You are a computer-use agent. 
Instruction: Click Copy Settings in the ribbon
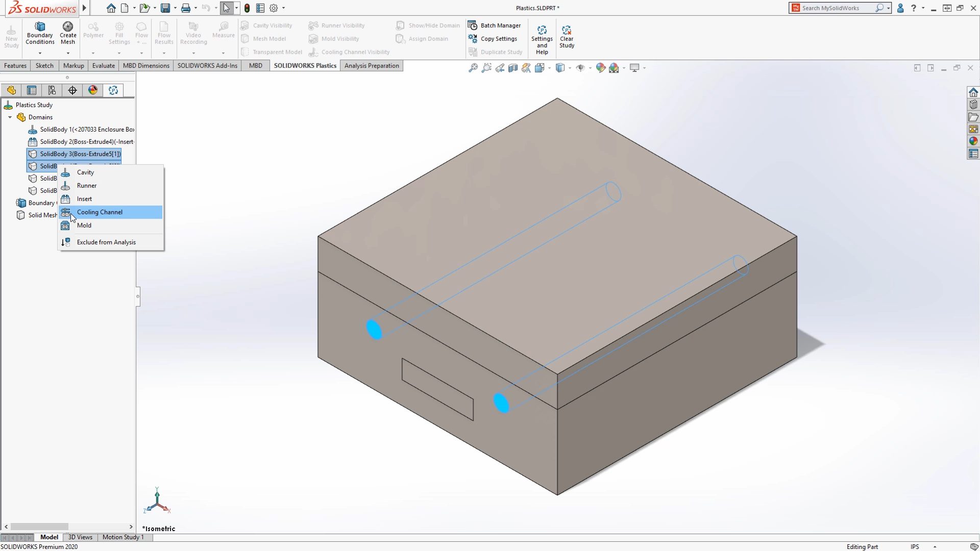click(x=493, y=39)
